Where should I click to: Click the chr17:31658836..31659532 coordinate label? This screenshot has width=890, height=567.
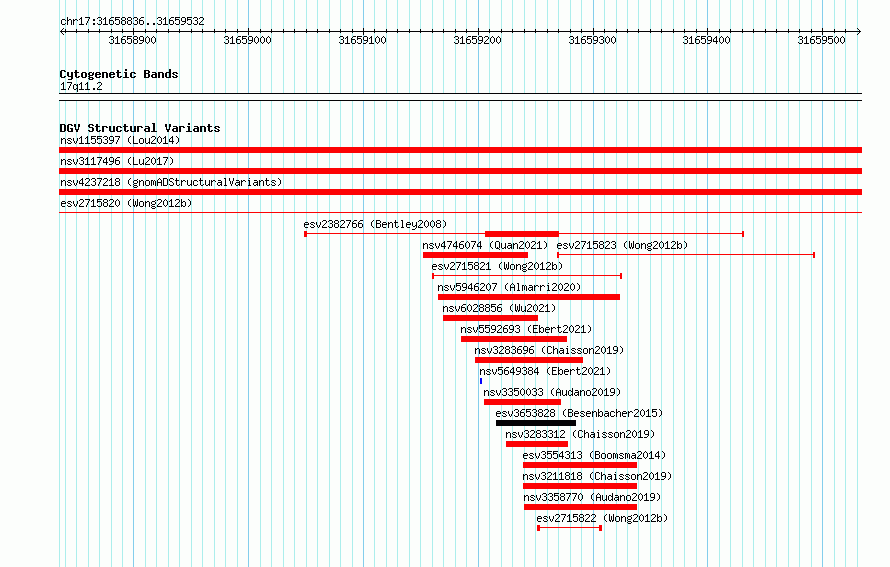(132, 22)
